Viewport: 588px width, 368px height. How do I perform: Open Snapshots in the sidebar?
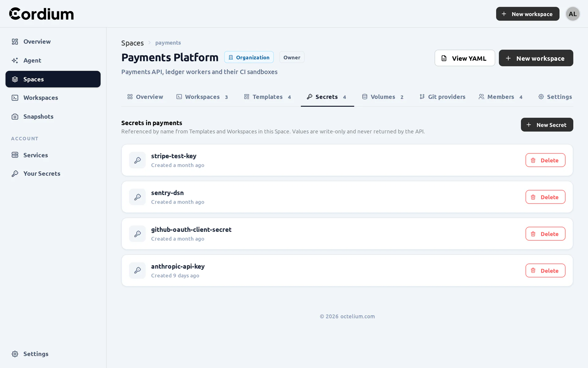(x=53, y=117)
